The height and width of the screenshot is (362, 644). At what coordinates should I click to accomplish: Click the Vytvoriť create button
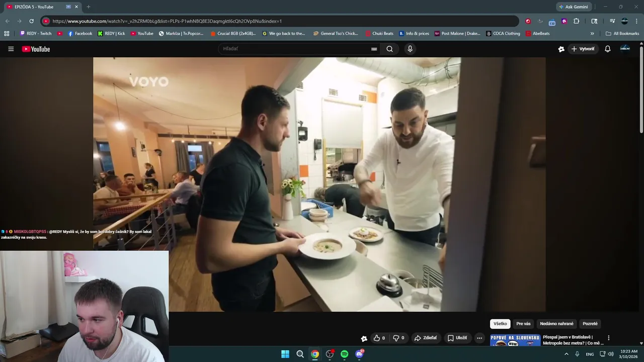coord(583,49)
